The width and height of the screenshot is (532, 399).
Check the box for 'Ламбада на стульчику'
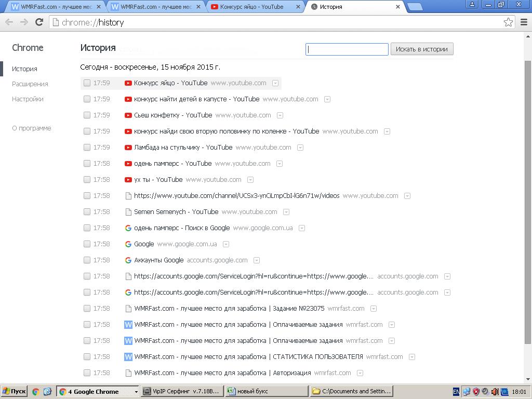87,148
